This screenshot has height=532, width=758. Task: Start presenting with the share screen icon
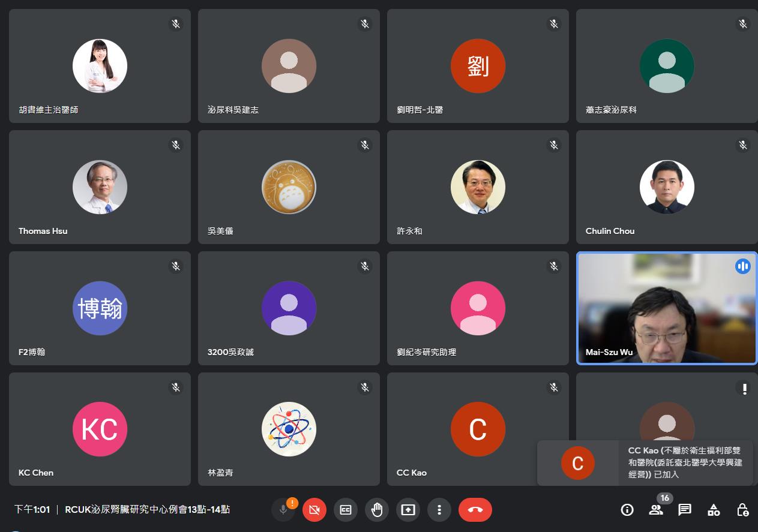pos(408,510)
